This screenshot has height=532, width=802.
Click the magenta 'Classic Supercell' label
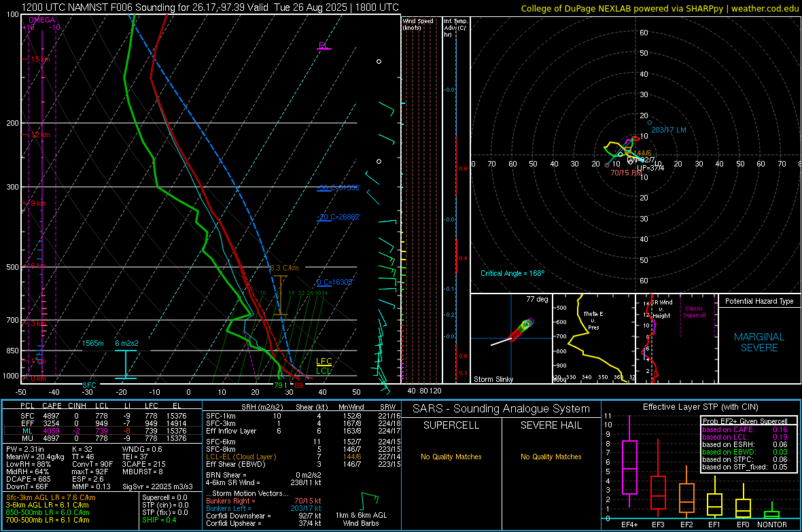coord(694,312)
